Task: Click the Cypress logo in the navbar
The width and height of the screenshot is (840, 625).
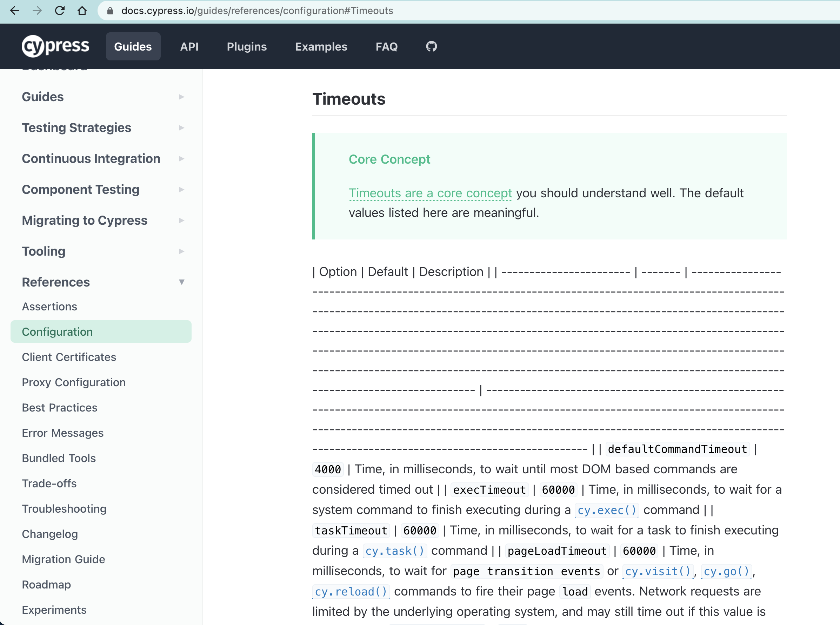Action: 55,46
